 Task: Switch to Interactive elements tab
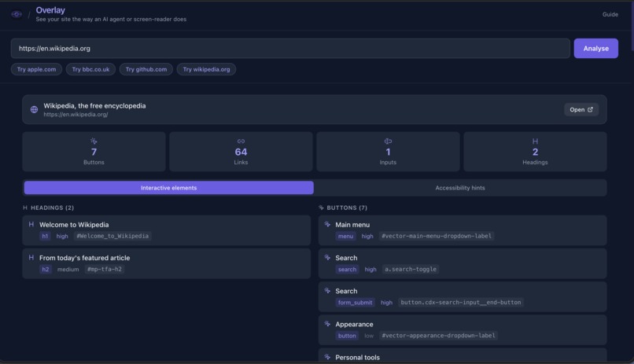168,188
